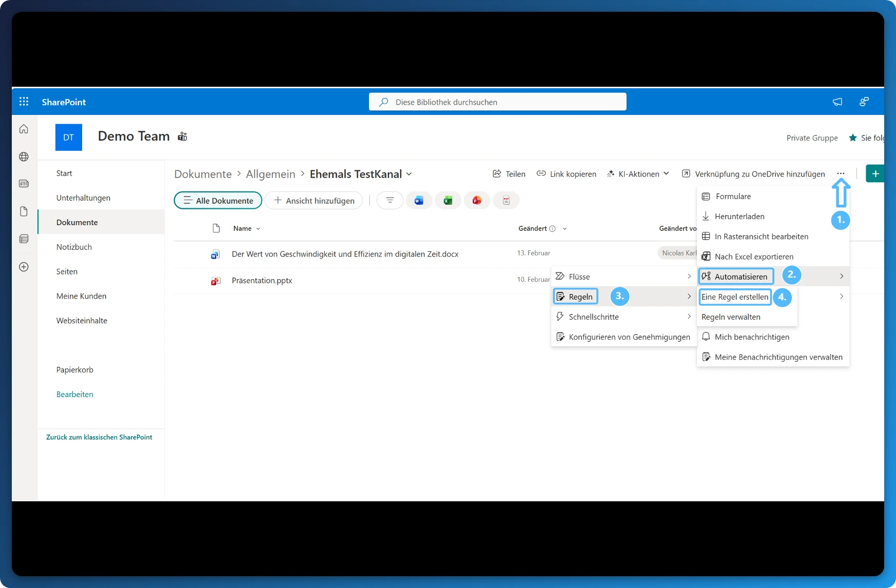Select the Home icon in the left rail
Screen dimensions: 896x588
click(24, 129)
